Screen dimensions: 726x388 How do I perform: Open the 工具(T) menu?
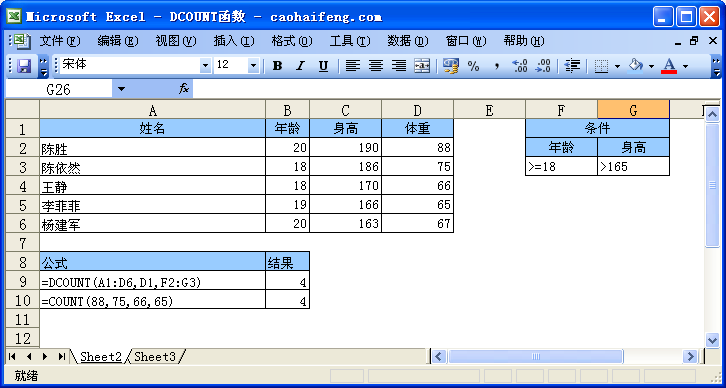click(x=350, y=41)
